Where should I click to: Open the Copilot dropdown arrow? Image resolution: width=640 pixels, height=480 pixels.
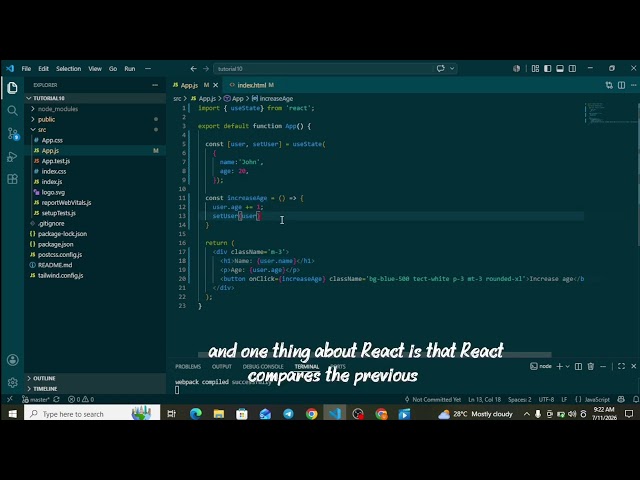click(452, 69)
